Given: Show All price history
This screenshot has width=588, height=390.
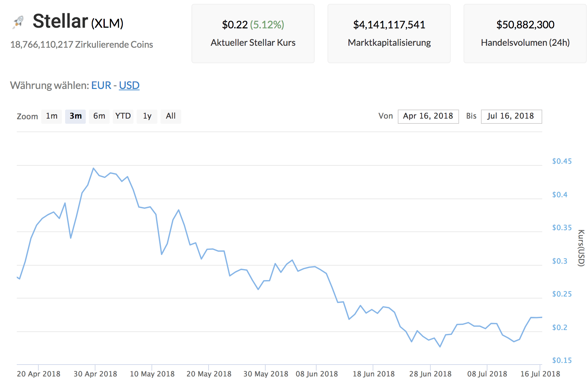Looking at the screenshot, I should [171, 116].
